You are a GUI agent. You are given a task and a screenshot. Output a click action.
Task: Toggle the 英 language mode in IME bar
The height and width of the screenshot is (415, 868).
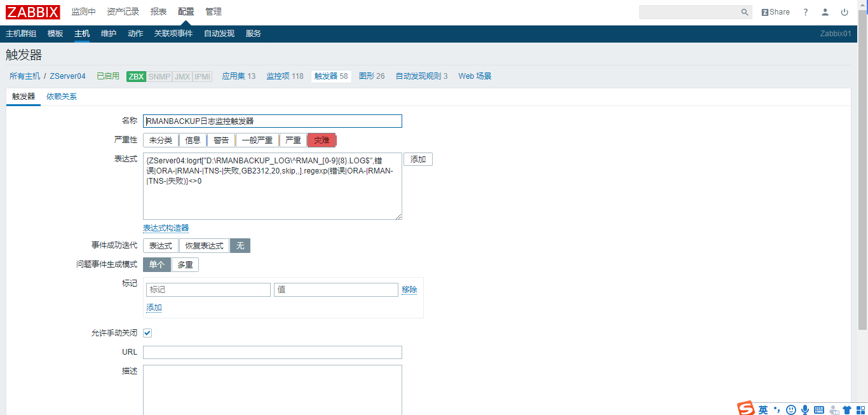tap(763, 410)
